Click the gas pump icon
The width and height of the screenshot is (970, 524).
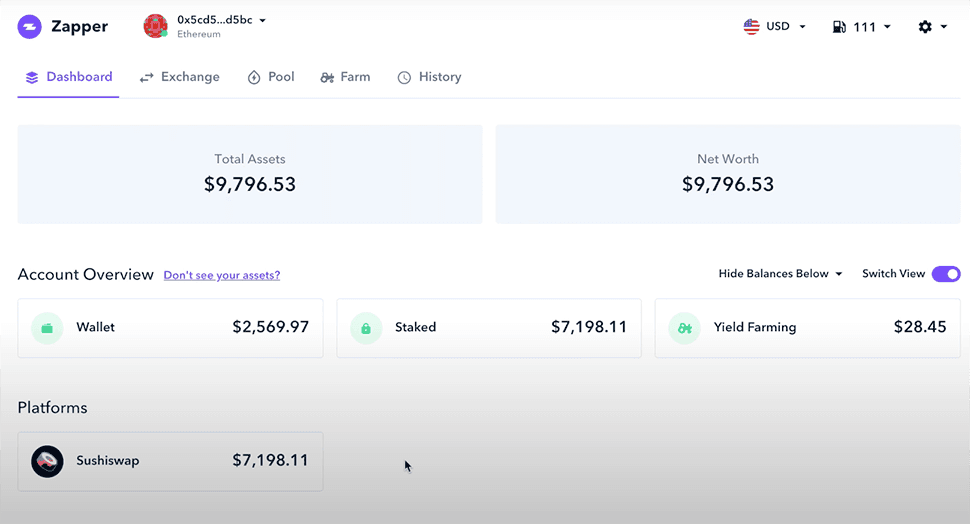point(839,27)
